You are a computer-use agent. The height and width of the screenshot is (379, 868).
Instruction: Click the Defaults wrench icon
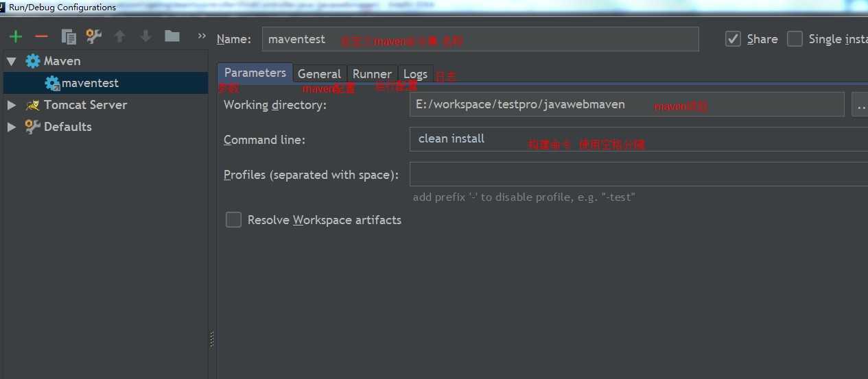point(33,127)
